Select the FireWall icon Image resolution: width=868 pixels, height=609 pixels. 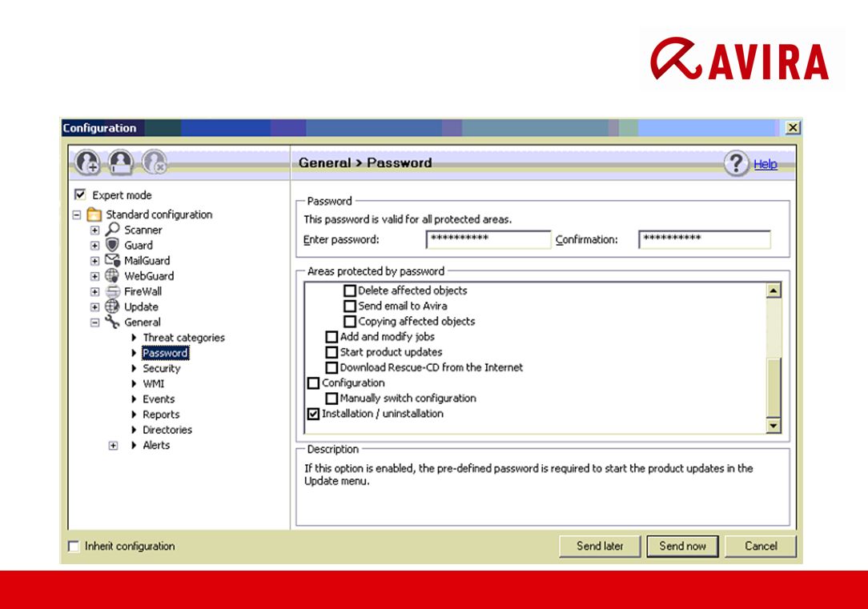pos(112,291)
